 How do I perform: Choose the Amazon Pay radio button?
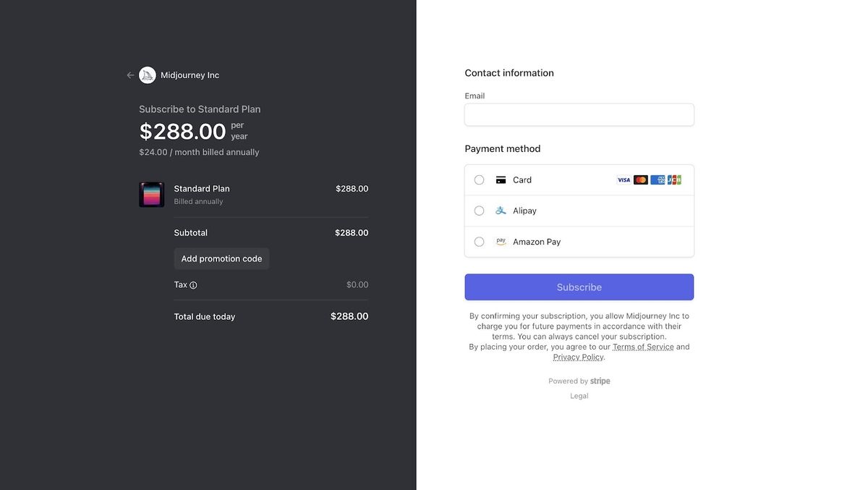coord(479,242)
